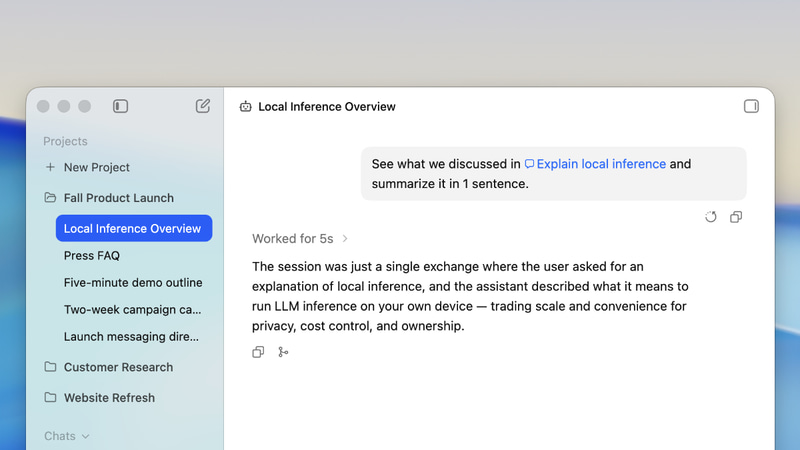Open the Press FAQ chat
Viewport: 800px width, 450px height.
pyautogui.click(x=92, y=256)
